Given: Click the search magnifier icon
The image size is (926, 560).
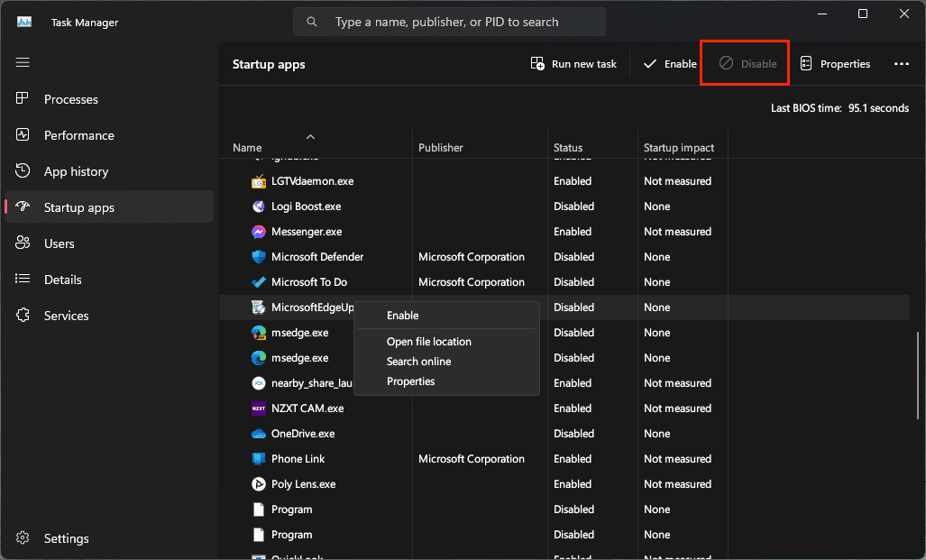Looking at the screenshot, I should [312, 22].
